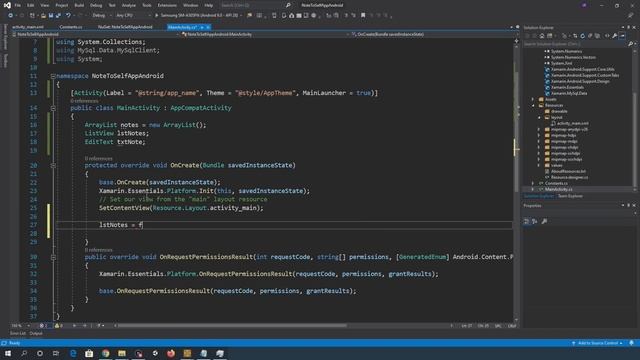
Task: Open the NoteToSelfAppAndroid project scope dropdown
Action: (96, 35)
